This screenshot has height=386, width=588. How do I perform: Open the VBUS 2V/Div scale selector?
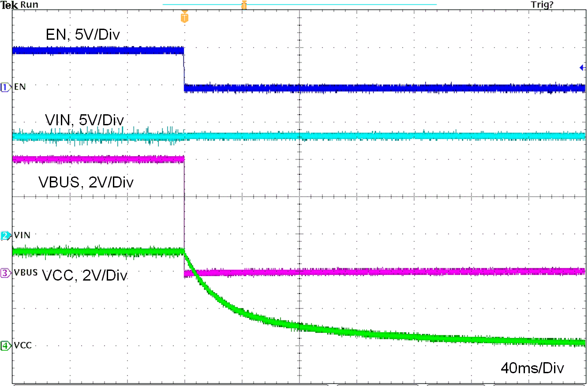tap(87, 182)
